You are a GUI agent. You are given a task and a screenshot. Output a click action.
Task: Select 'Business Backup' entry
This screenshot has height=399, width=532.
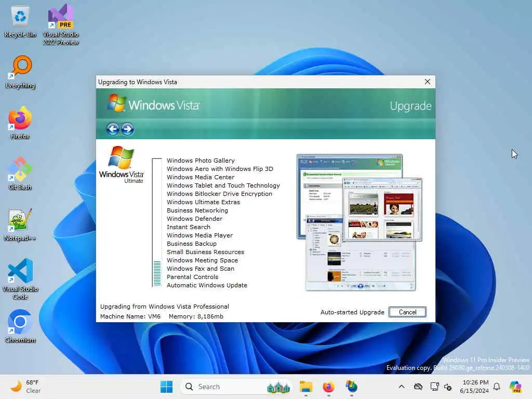point(192,244)
